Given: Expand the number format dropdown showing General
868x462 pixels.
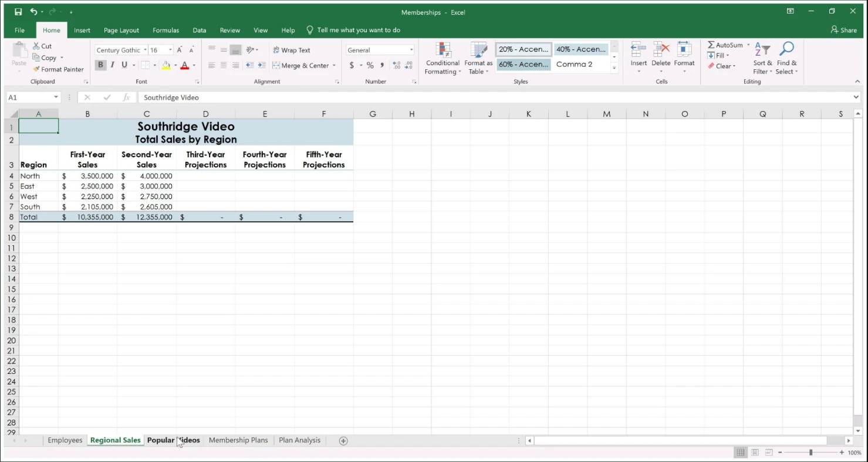Looking at the screenshot, I should pyautogui.click(x=411, y=50).
